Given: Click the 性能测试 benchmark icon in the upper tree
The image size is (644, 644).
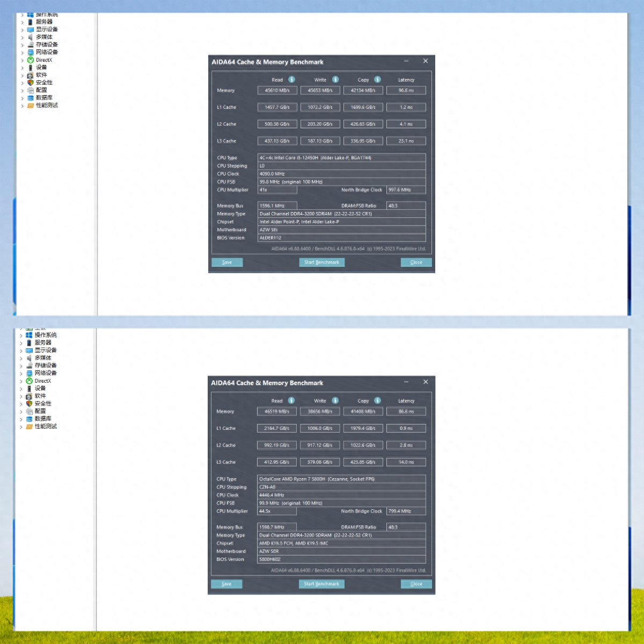Looking at the screenshot, I should [31, 106].
